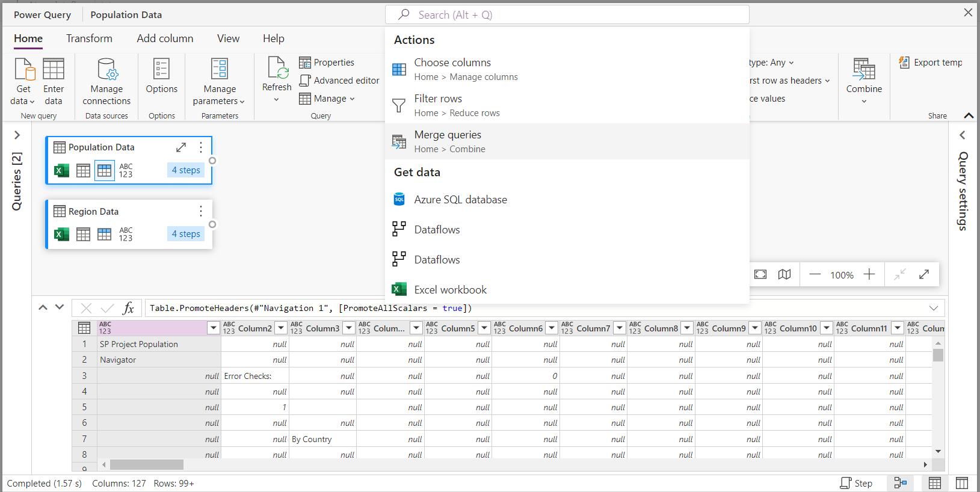Click the fx formula icon
The image size is (980, 492).
click(128, 309)
